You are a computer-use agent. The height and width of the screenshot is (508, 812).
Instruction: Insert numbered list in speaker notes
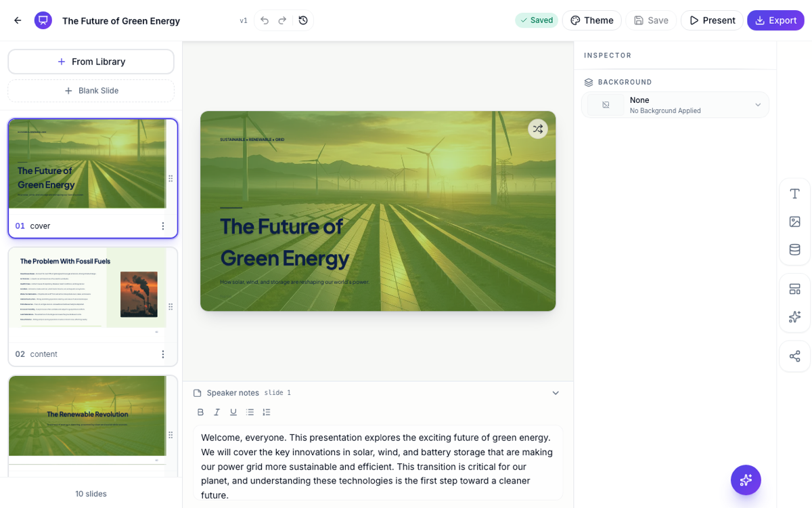coord(267,412)
